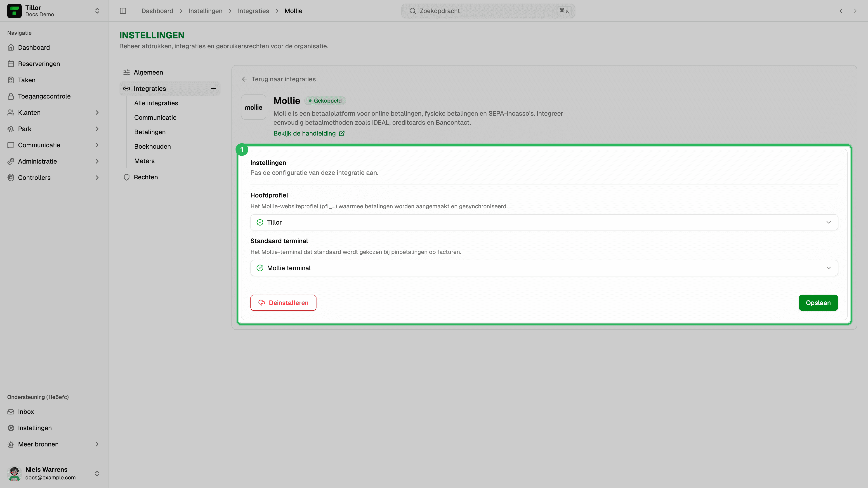Open the Algemeen settings section
The width and height of the screenshot is (868, 488).
[170, 72]
